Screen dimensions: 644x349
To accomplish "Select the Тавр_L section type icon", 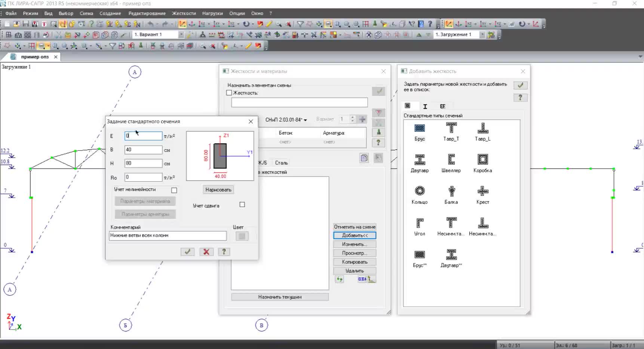I will point(483,128).
